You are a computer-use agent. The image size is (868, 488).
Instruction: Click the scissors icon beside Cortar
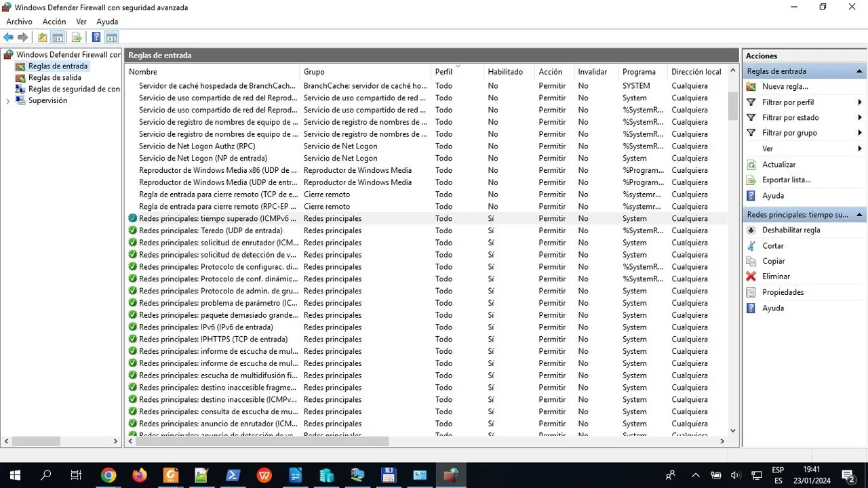(x=751, y=245)
